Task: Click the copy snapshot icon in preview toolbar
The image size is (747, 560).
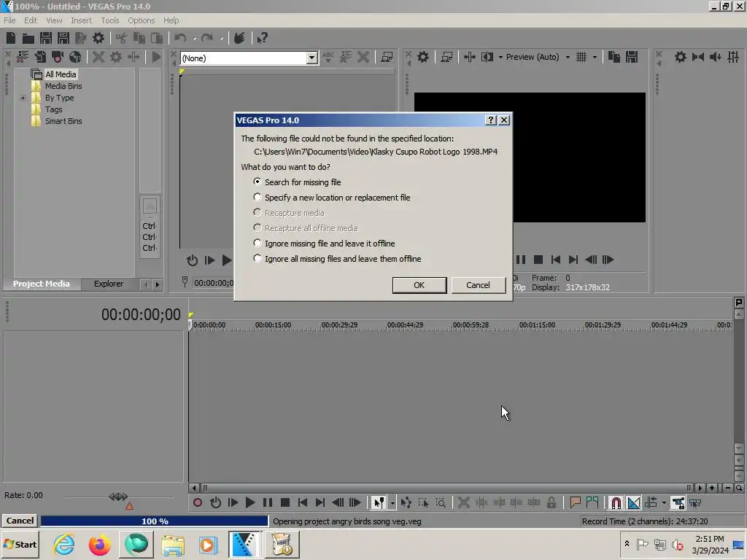Action: [x=614, y=57]
